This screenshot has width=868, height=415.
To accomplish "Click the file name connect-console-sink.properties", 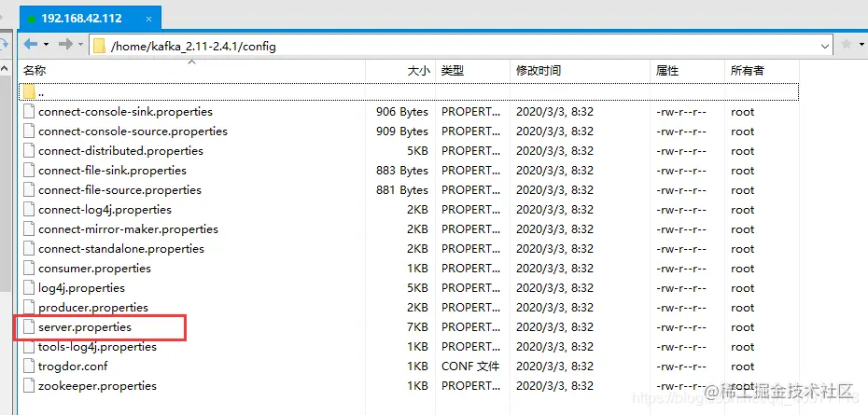I will coord(126,112).
